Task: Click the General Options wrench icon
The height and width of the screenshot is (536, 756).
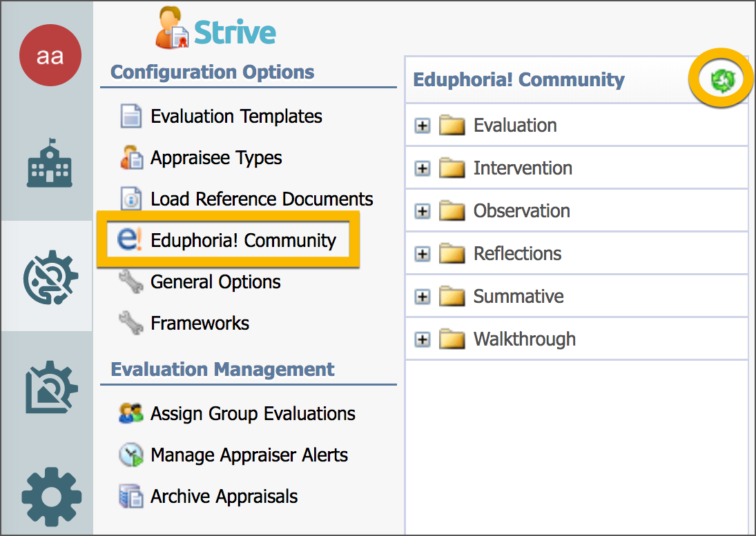Action: click(x=131, y=281)
